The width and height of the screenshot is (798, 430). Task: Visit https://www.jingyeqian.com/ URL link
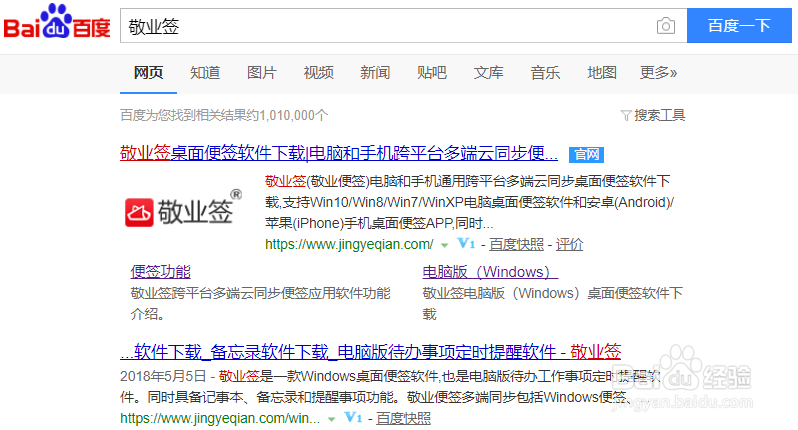tap(349, 244)
